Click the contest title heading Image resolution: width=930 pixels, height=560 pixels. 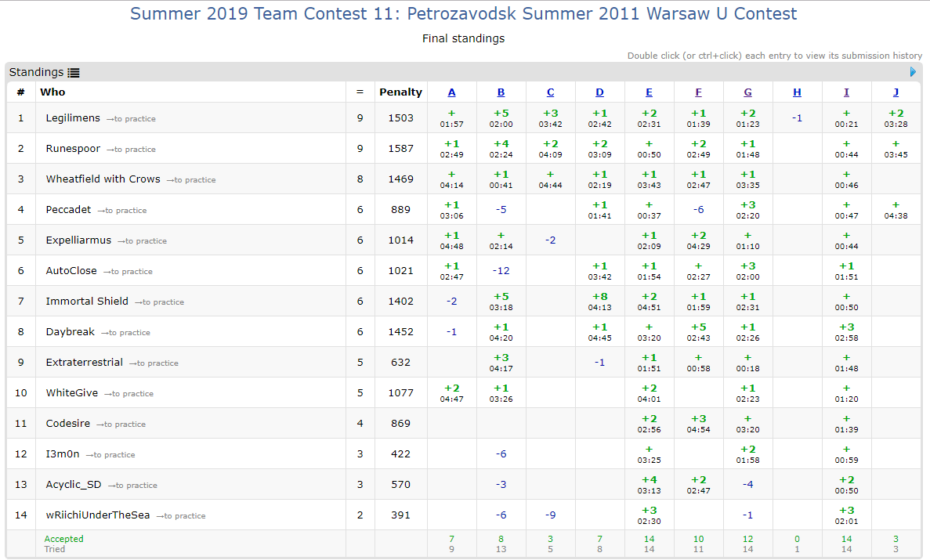click(463, 14)
